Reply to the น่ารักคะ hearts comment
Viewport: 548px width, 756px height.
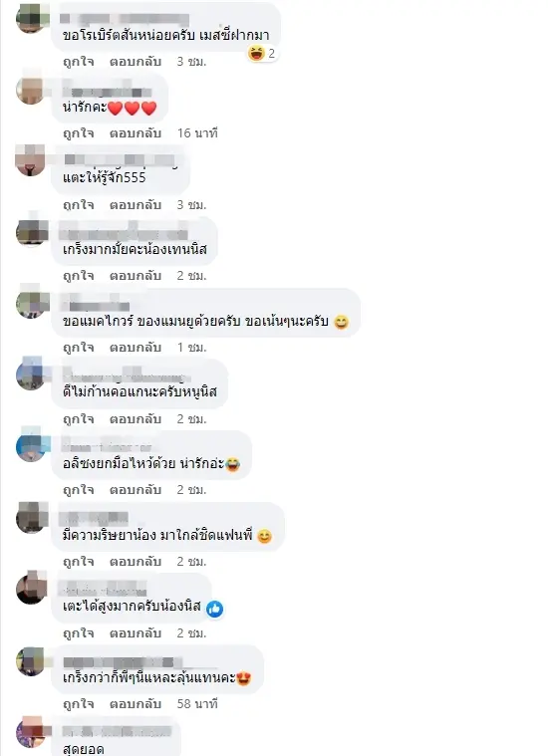(136, 133)
